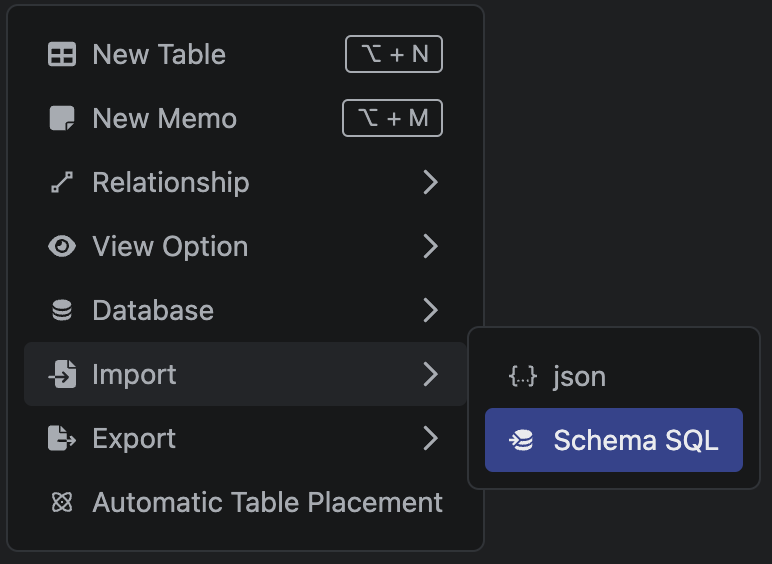Expand the Export submenu arrow
Viewport: 772px width, 564px height.
tap(430, 439)
